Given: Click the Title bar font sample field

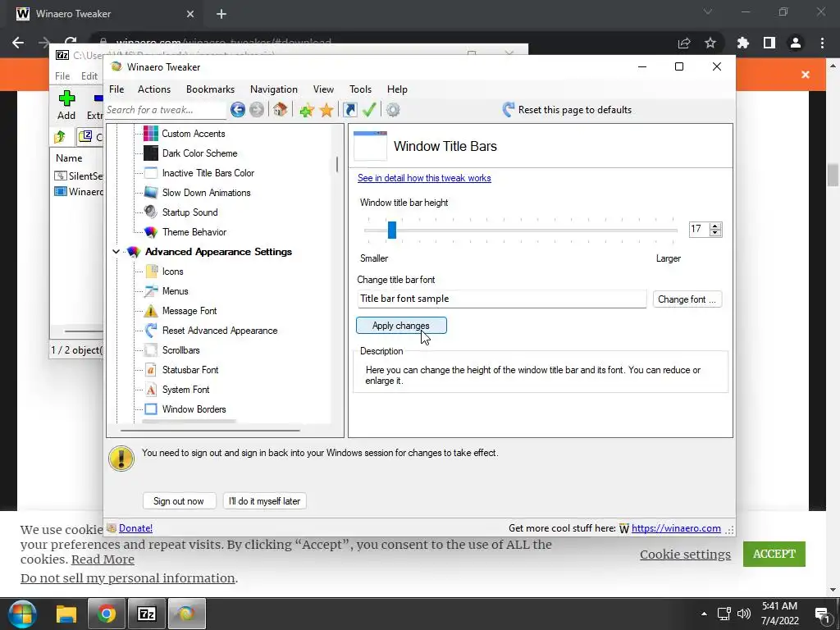Looking at the screenshot, I should [x=502, y=299].
